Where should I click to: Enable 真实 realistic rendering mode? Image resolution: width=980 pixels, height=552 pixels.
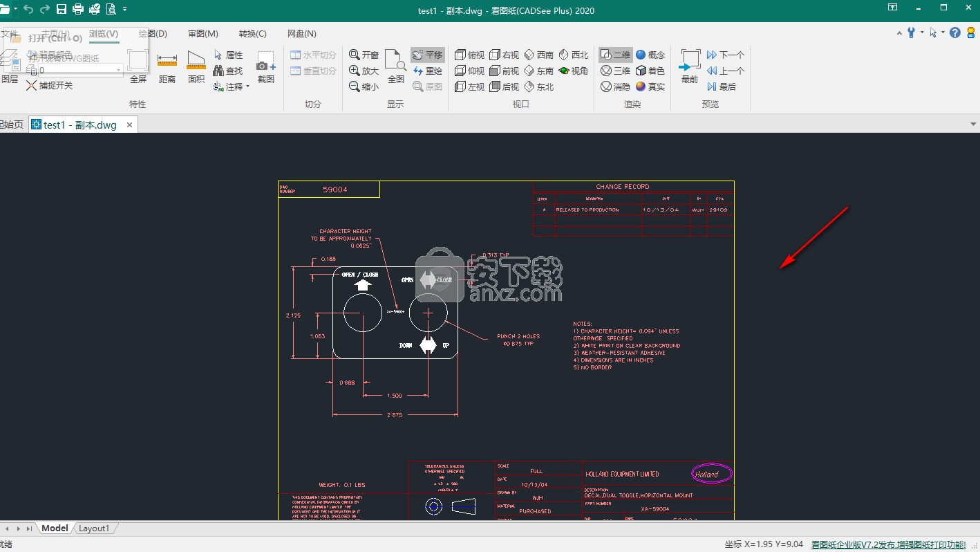tap(650, 86)
